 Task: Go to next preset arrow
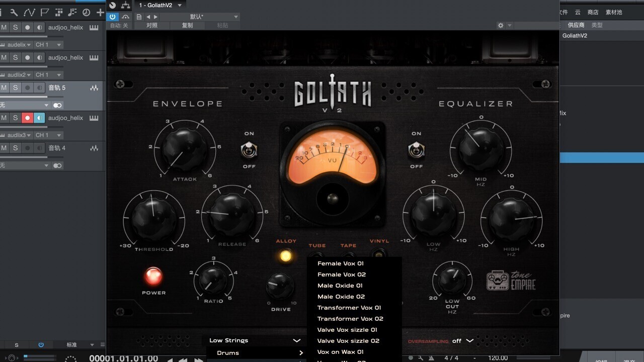pos(155,17)
